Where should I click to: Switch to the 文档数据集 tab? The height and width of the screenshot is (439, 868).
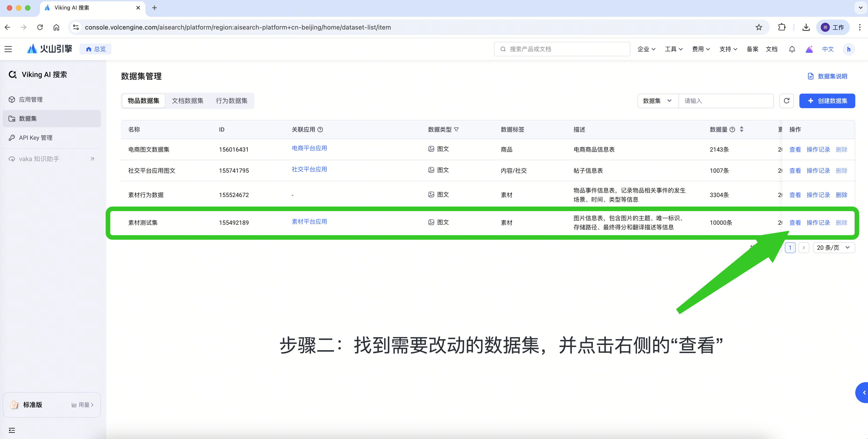187,101
